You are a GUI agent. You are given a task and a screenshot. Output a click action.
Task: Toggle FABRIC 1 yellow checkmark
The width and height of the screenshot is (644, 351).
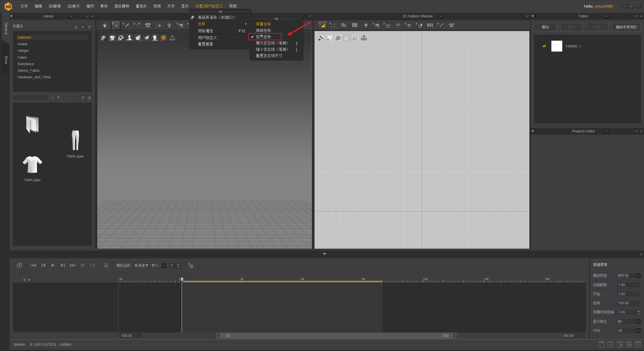(544, 46)
